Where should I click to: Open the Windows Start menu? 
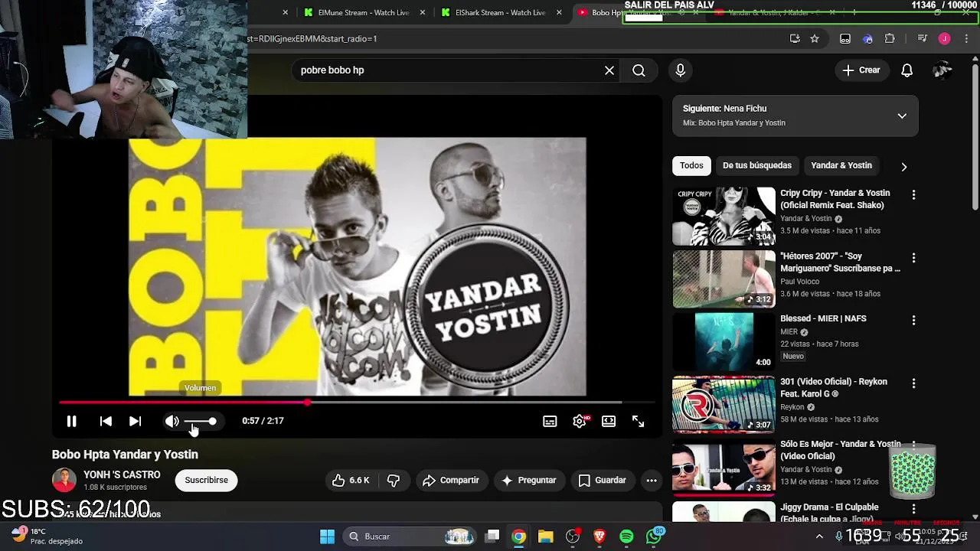click(x=327, y=536)
